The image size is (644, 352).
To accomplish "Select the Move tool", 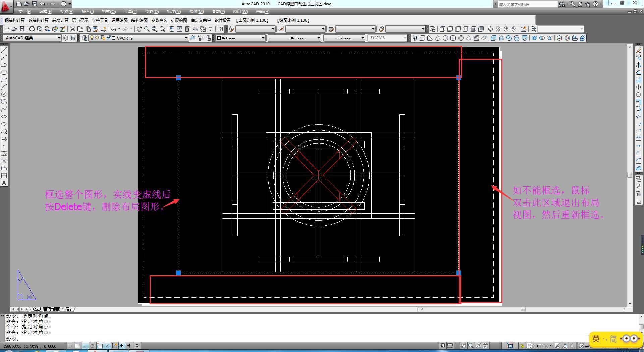I will pos(639,87).
